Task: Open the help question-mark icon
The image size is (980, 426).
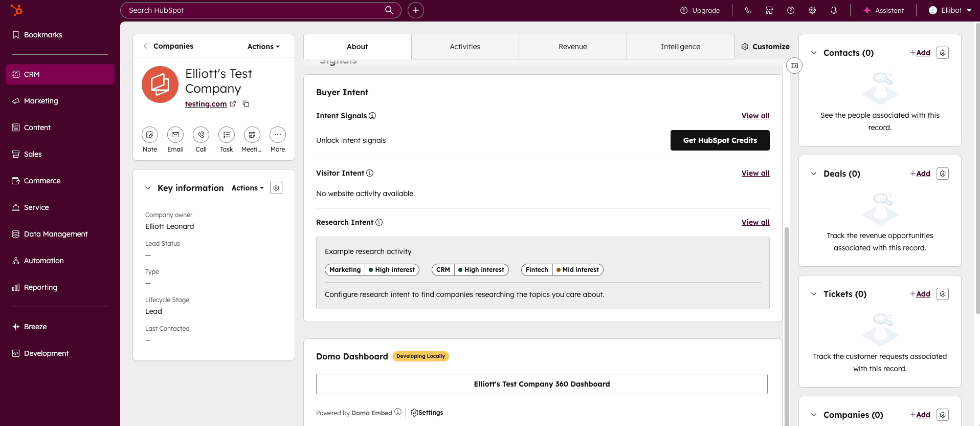Action: [x=791, y=10]
